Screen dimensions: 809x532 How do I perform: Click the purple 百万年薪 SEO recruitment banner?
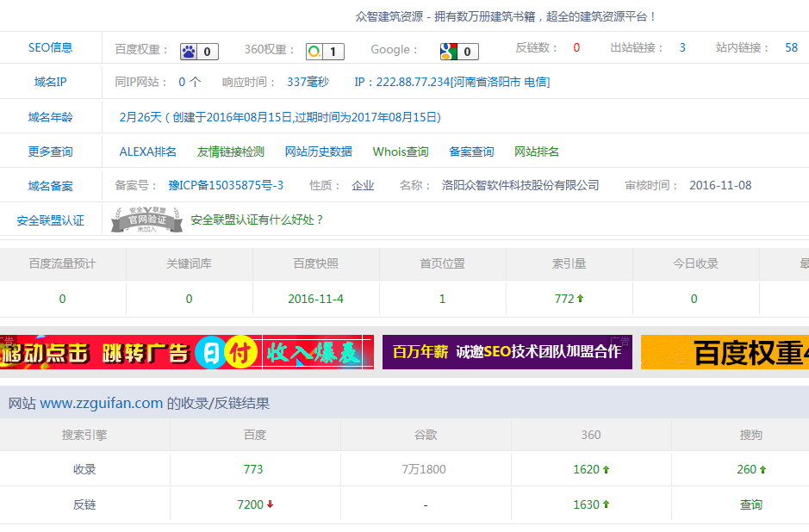tap(507, 352)
